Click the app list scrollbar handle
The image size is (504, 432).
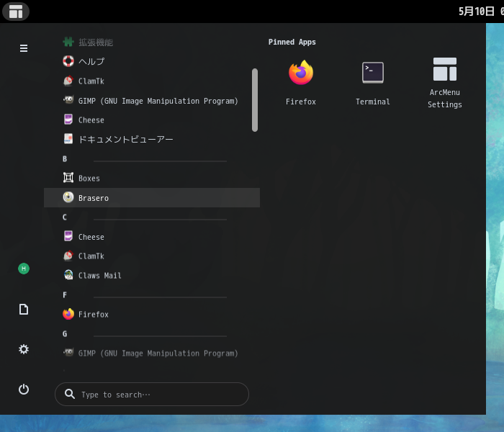[x=255, y=100]
